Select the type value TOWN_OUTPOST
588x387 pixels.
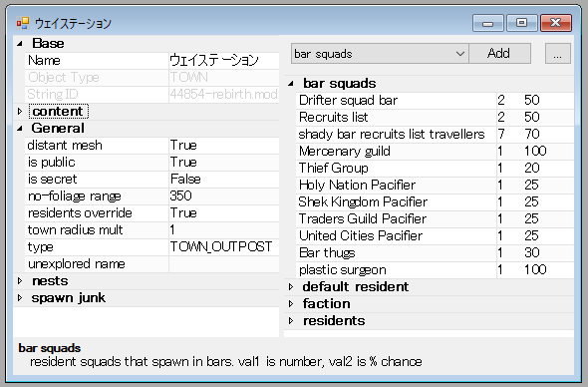tap(224, 247)
